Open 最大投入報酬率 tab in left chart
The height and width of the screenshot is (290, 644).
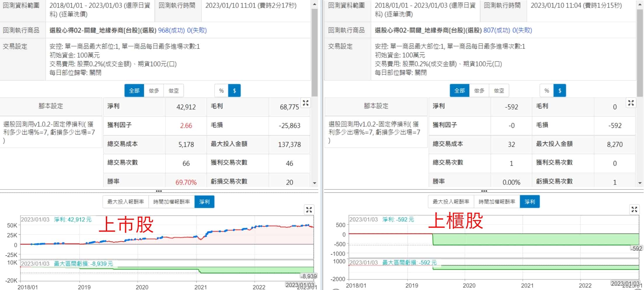pos(125,202)
